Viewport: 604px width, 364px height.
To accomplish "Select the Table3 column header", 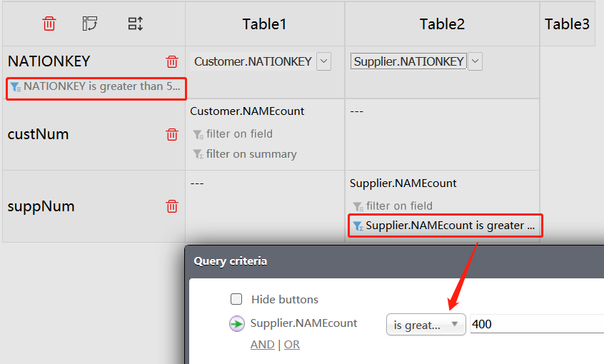I will 567,24.
